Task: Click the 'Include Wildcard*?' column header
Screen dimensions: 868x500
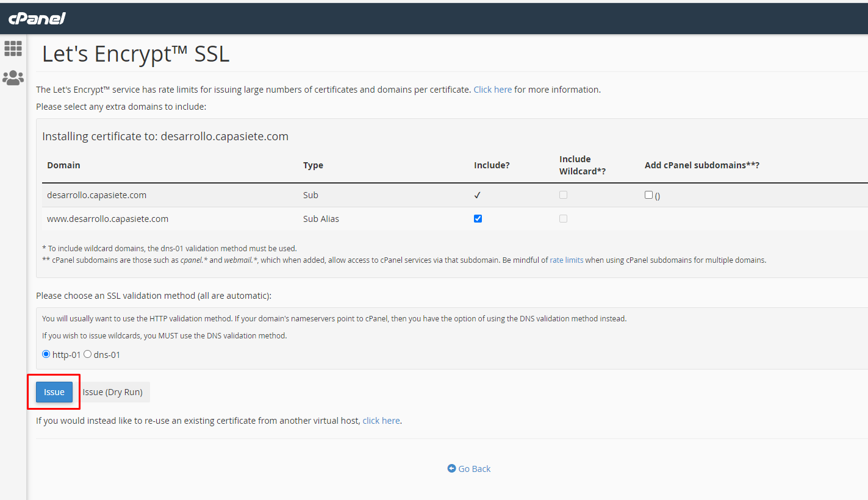Action: (583, 165)
